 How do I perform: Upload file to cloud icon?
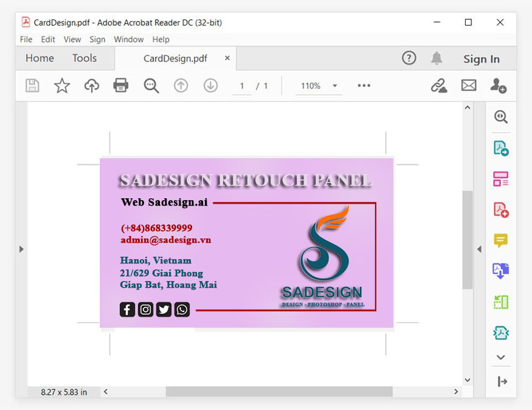point(92,86)
